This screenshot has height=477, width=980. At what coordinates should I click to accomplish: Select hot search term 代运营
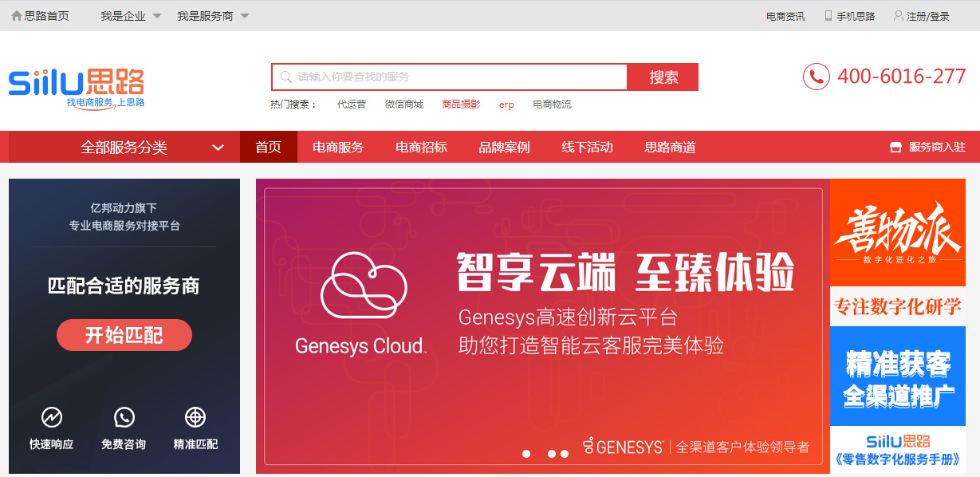coord(352,104)
